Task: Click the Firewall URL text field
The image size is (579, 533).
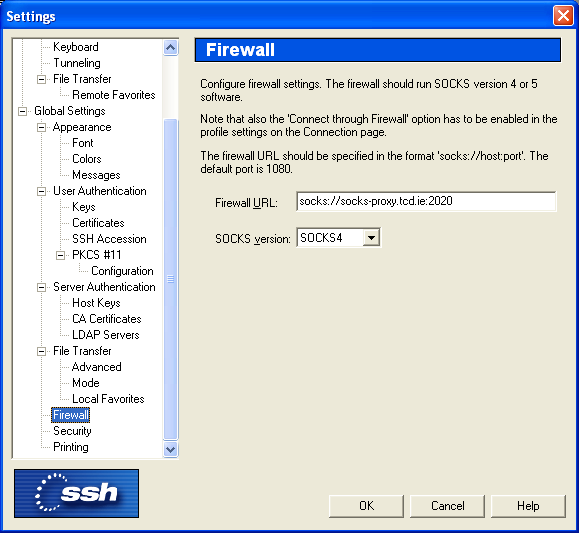Action: [x=426, y=201]
